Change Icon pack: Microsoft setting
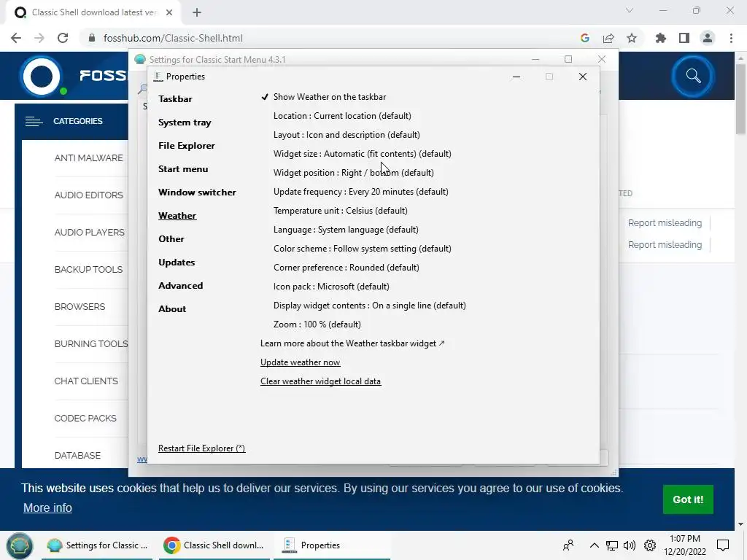This screenshot has height=560, width=747. pos(331,287)
